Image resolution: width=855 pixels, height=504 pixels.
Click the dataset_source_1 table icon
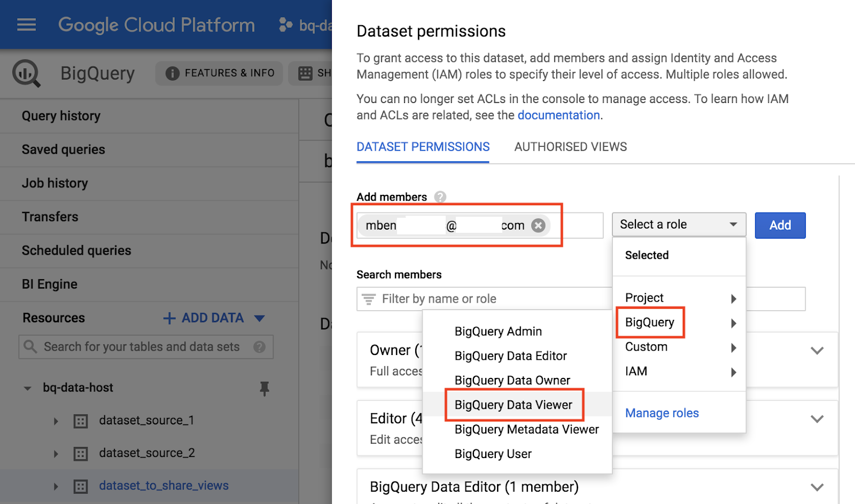[80, 421]
